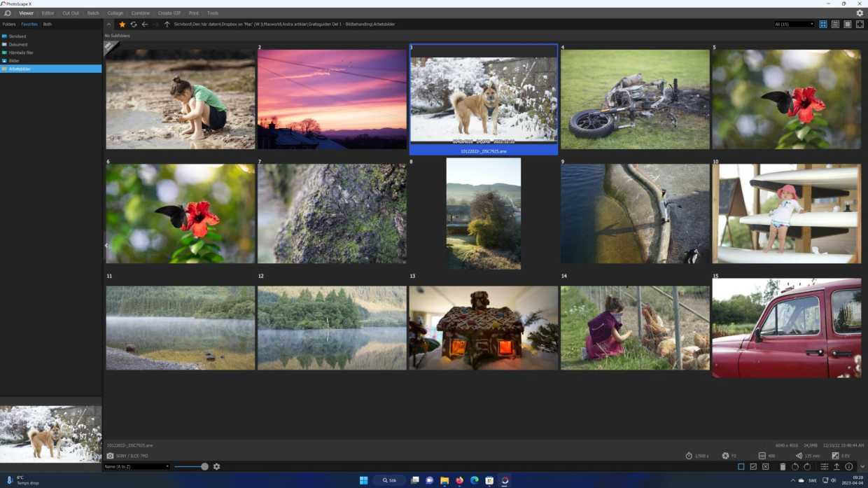Switch to the Folders tab
This screenshot has width=868, height=488.
point(8,24)
